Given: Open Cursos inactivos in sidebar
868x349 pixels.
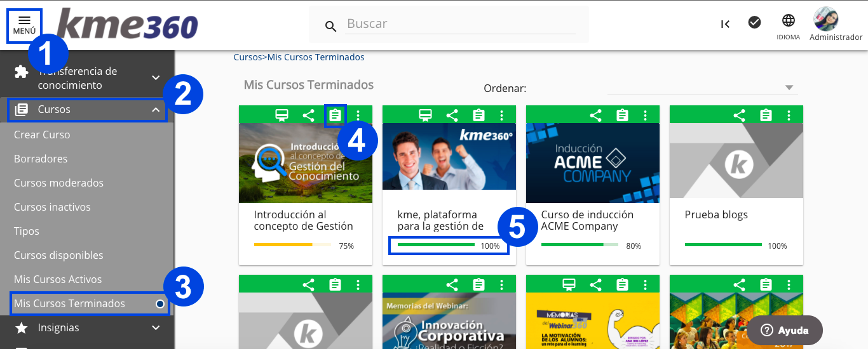Looking at the screenshot, I should (52, 207).
